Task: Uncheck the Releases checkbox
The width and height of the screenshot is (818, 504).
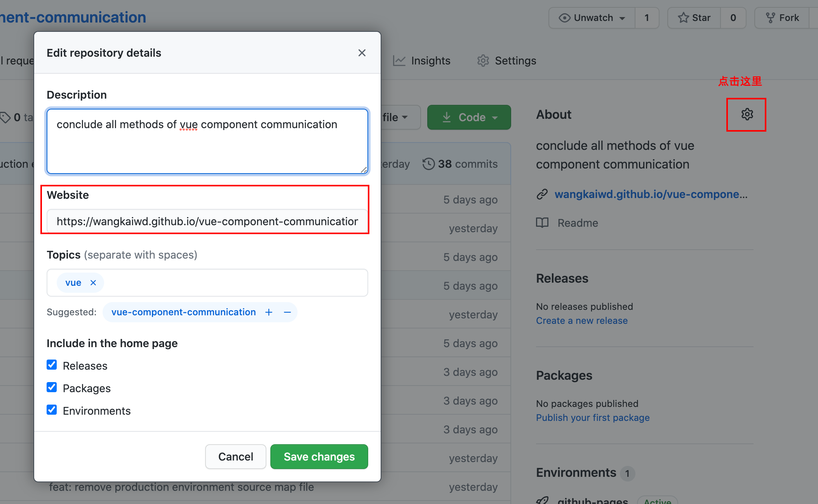Action: [x=52, y=365]
